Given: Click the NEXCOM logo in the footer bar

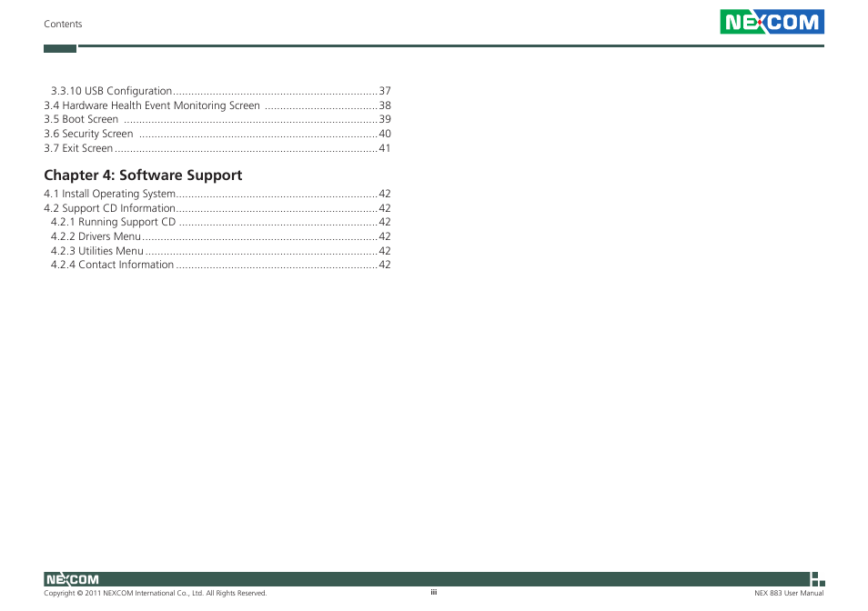Looking at the screenshot, I should click(x=72, y=579).
